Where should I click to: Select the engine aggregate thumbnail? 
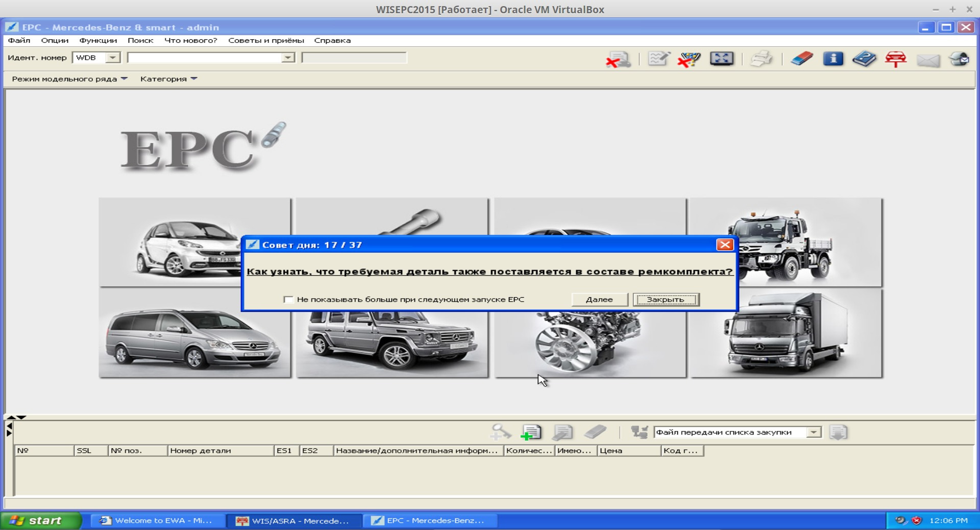coord(590,345)
